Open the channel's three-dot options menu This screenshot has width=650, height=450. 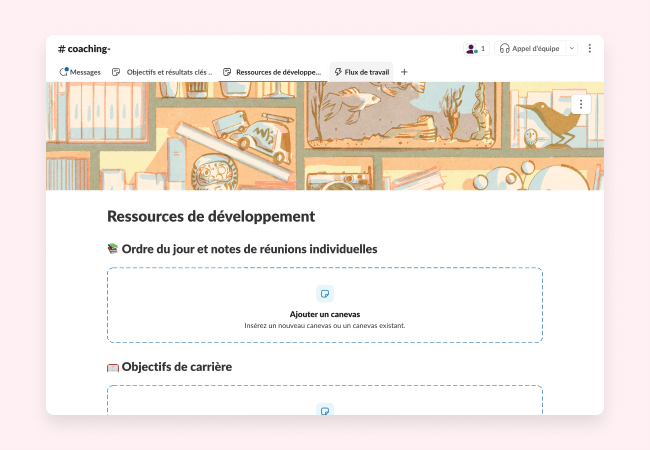point(589,48)
